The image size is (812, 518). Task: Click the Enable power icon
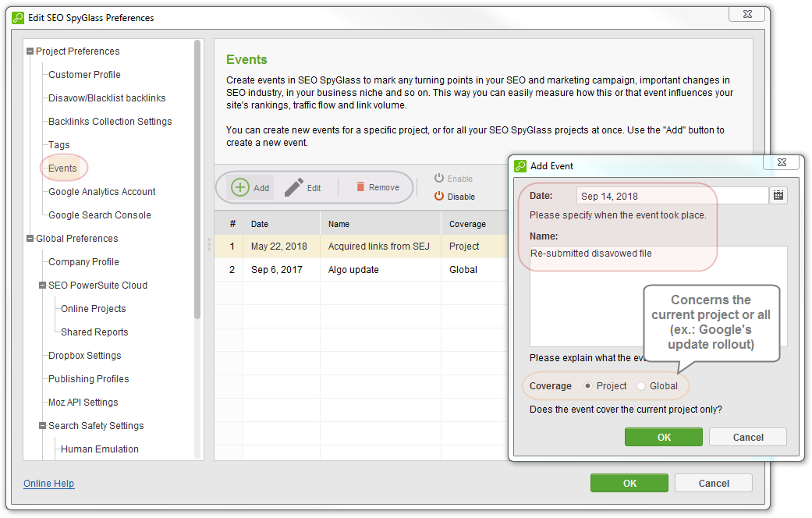pos(439,178)
